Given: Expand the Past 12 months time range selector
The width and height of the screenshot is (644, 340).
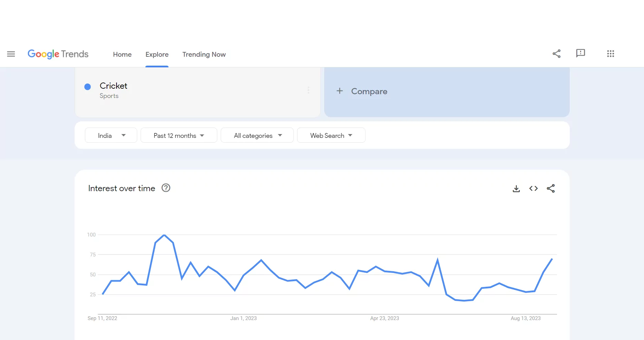Looking at the screenshot, I should tap(178, 135).
